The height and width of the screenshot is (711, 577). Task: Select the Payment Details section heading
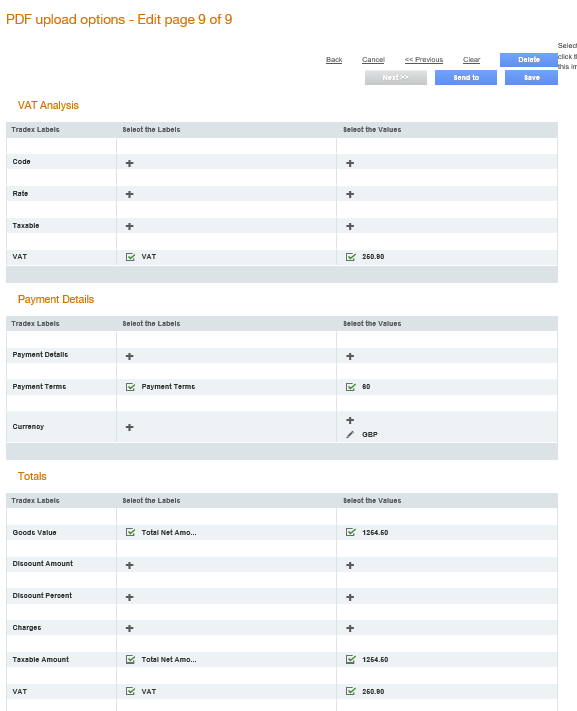click(56, 299)
